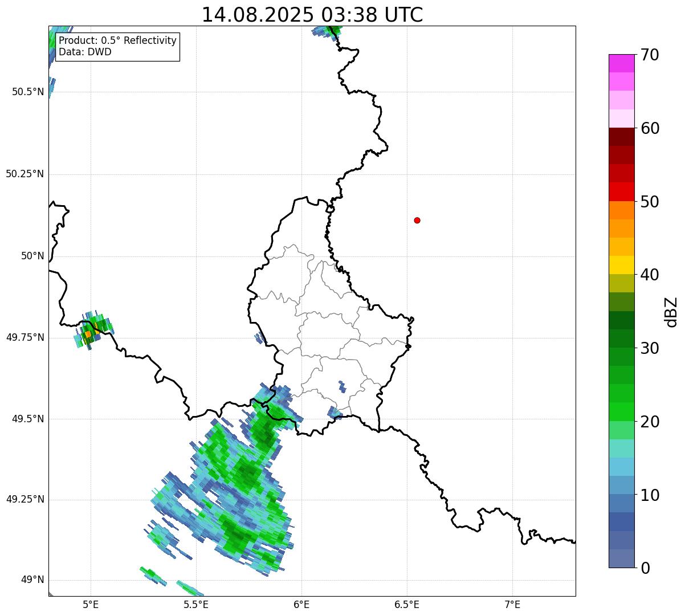Click the small isolated echo inside Luxembourg
The width and height of the screenshot is (685, 616).
point(342,387)
